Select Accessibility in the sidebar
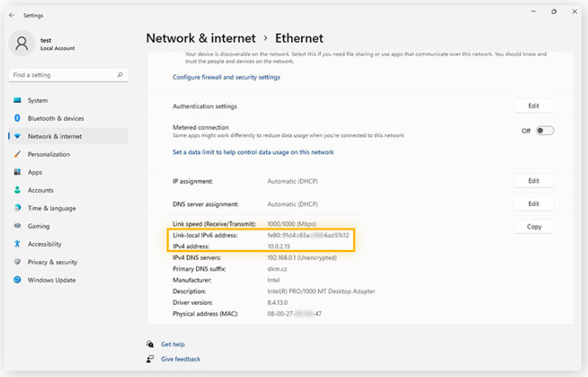Viewport: 588px width, 377px height. [x=44, y=244]
